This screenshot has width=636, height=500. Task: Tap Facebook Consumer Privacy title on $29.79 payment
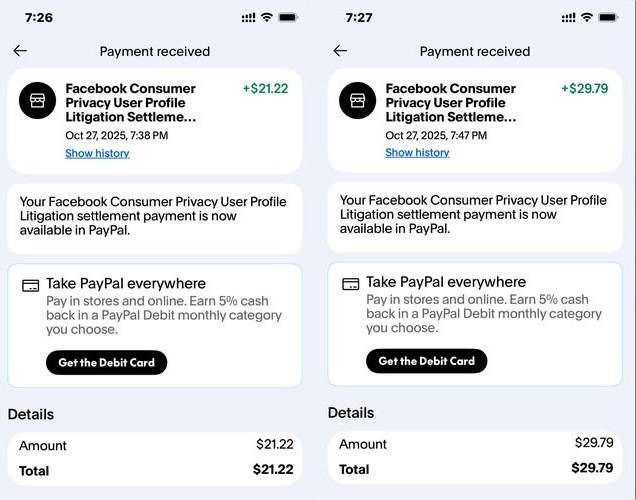point(450,103)
